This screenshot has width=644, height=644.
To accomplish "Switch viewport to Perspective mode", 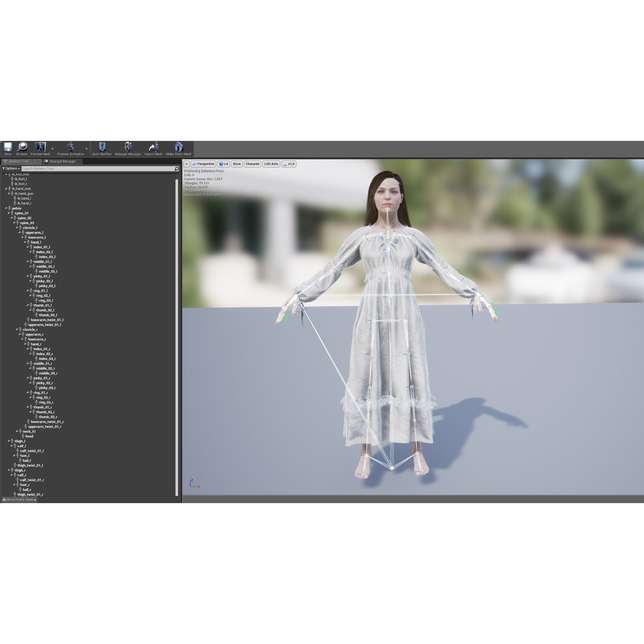I will point(203,164).
